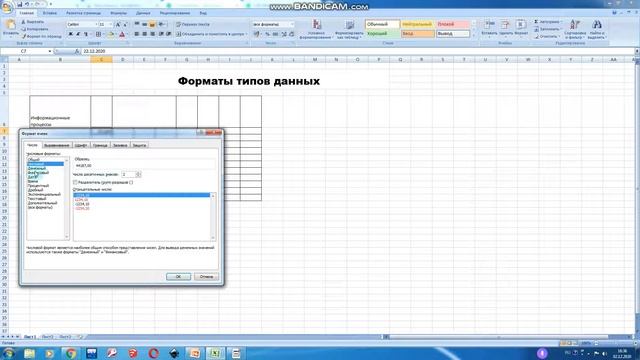Open the Вставка ribbon tab
This screenshot has width=640, height=360.
(50, 13)
